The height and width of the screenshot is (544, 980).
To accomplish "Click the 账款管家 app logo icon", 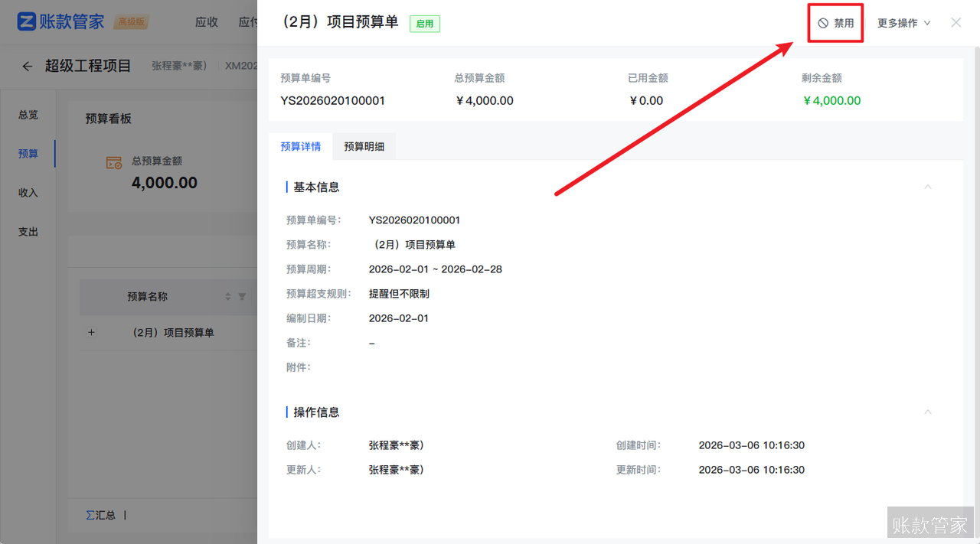I will pyautogui.click(x=28, y=21).
